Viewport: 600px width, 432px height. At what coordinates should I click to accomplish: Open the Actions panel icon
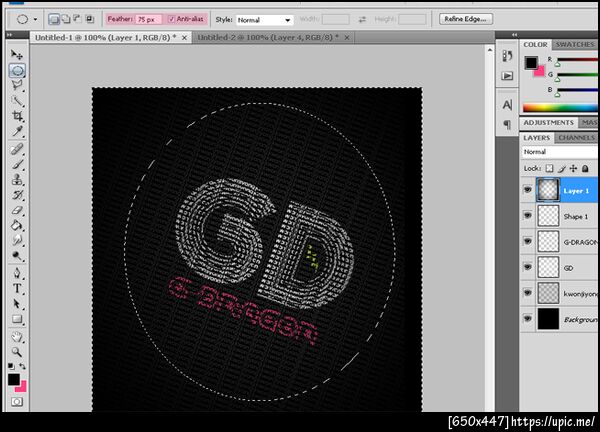coord(507,76)
